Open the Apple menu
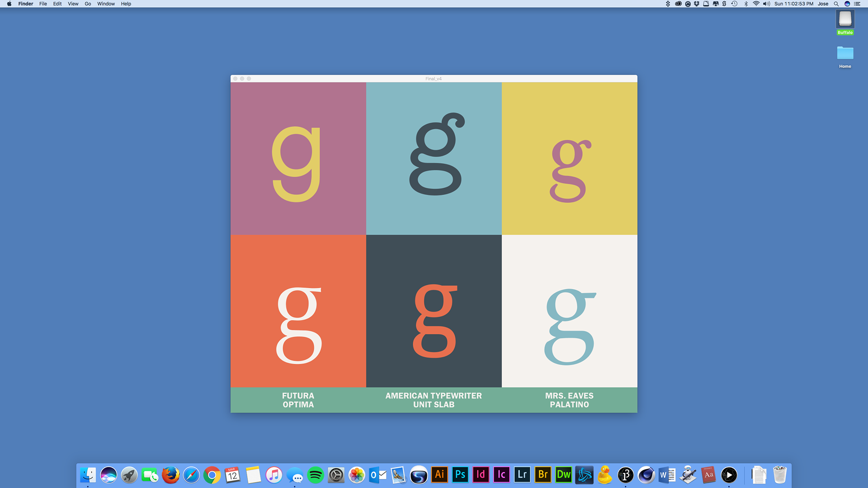868x488 pixels. coord(9,4)
